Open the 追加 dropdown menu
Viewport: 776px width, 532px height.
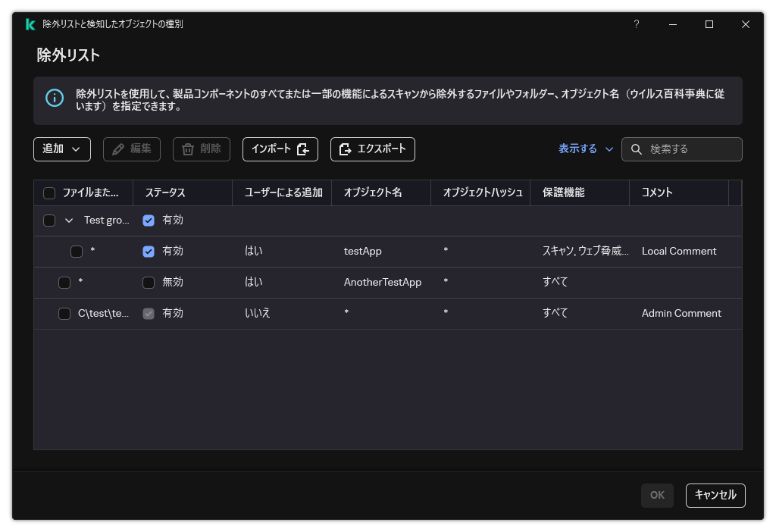coord(61,149)
